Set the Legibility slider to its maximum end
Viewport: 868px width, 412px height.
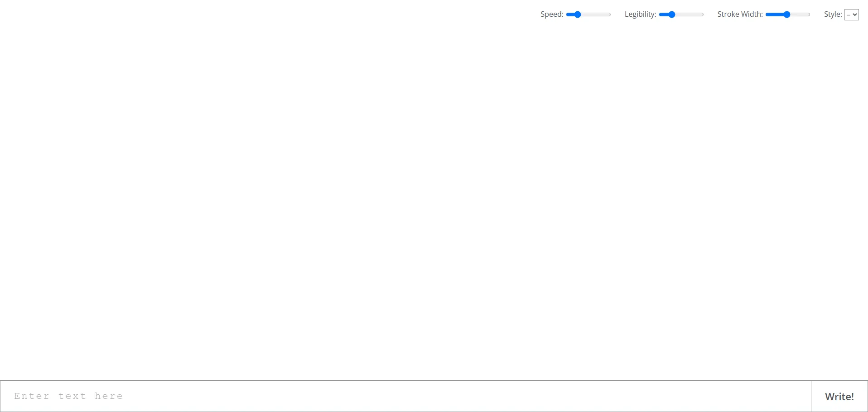pyautogui.click(x=703, y=15)
